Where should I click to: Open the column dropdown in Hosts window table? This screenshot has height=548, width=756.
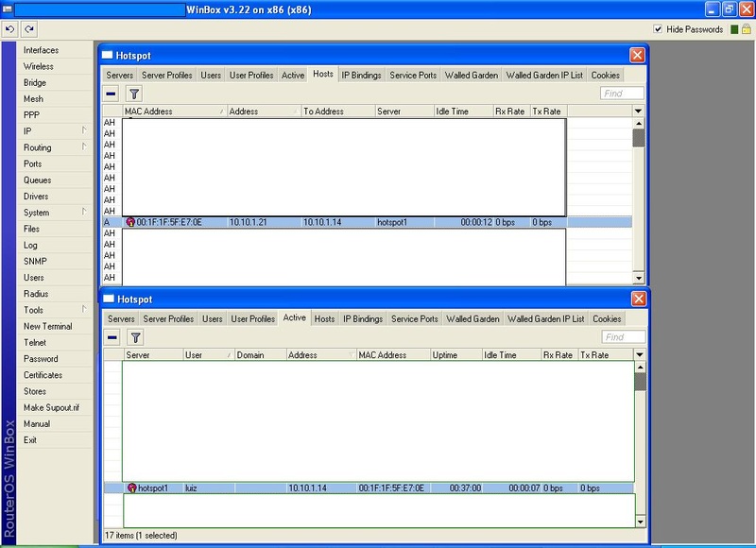639,111
